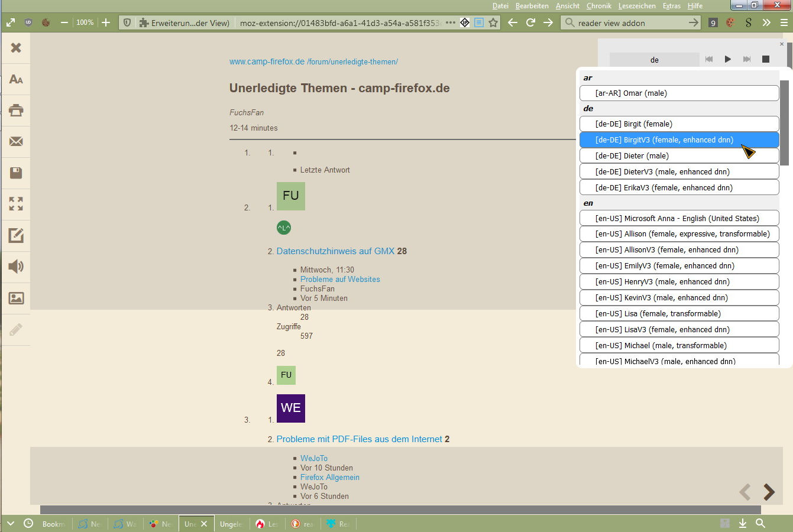Screen dimensions: 793x532
Task: Skip to the previous paragraph in speech player
Action: [709, 59]
